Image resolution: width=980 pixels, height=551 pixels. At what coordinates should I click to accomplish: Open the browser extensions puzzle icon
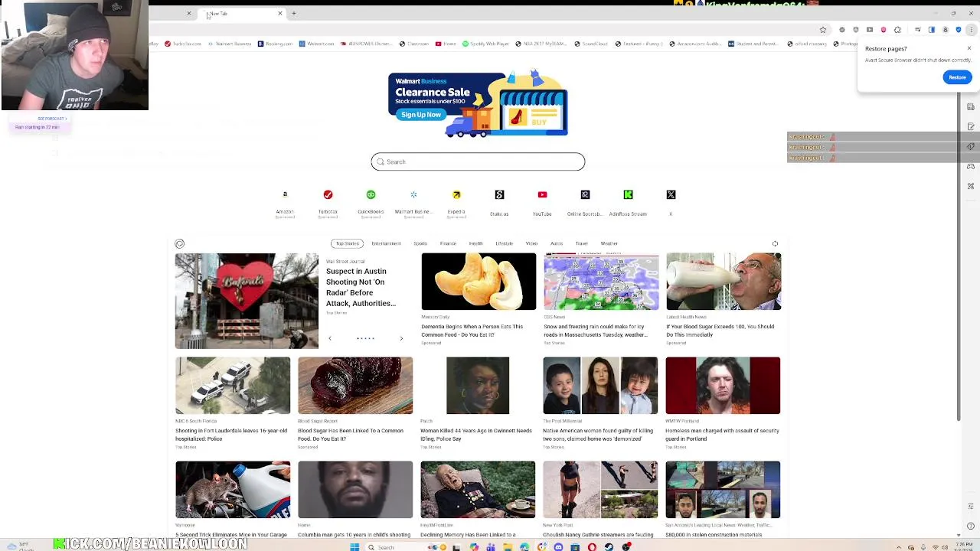point(897,30)
